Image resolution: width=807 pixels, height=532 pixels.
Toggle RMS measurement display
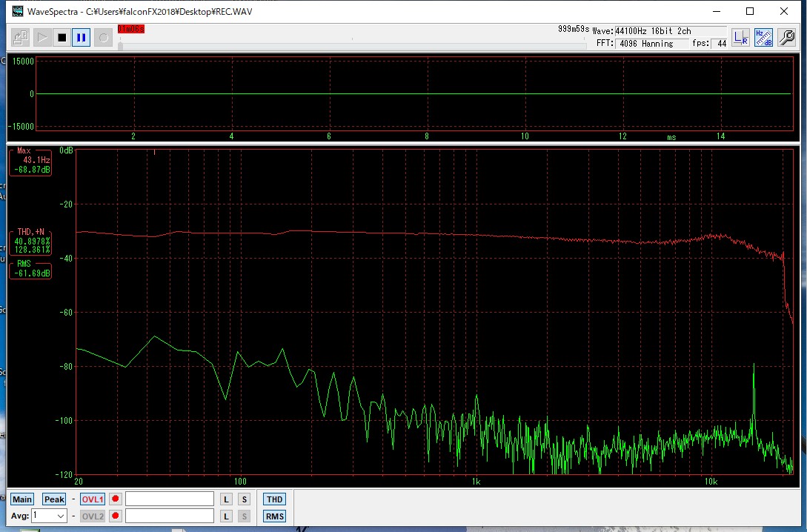(x=274, y=516)
